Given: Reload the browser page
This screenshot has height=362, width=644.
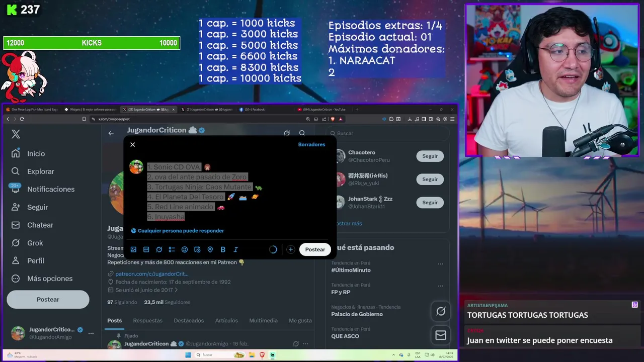Looking at the screenshot, I should 22,119.
